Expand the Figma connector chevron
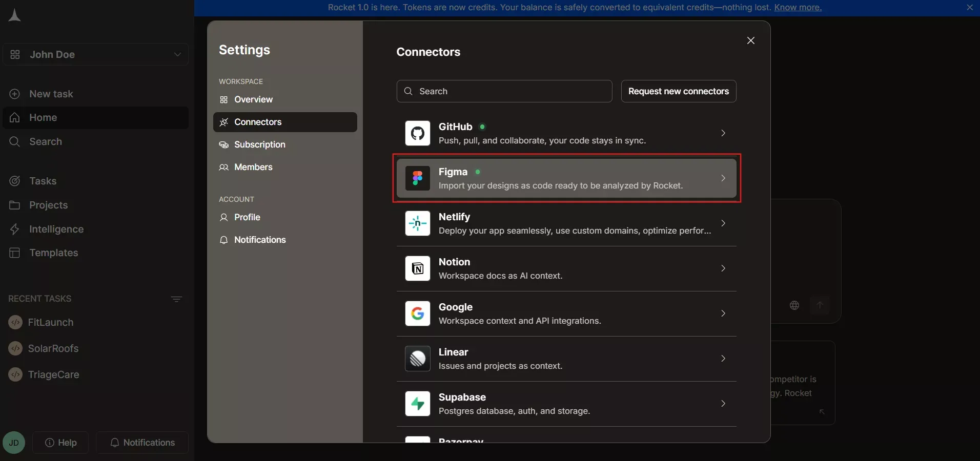Screen dimensions: 980x461 pyautogui.click(x=723, y=178)
